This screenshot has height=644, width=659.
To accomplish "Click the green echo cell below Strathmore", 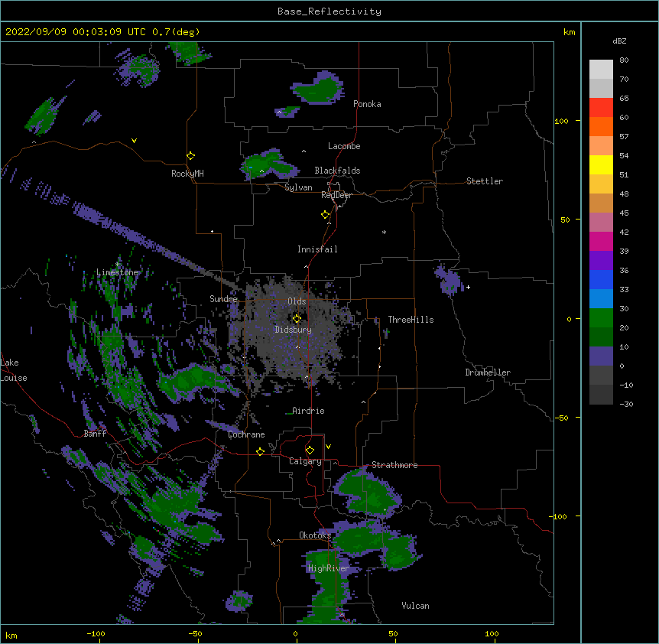I will coord(367,492).
